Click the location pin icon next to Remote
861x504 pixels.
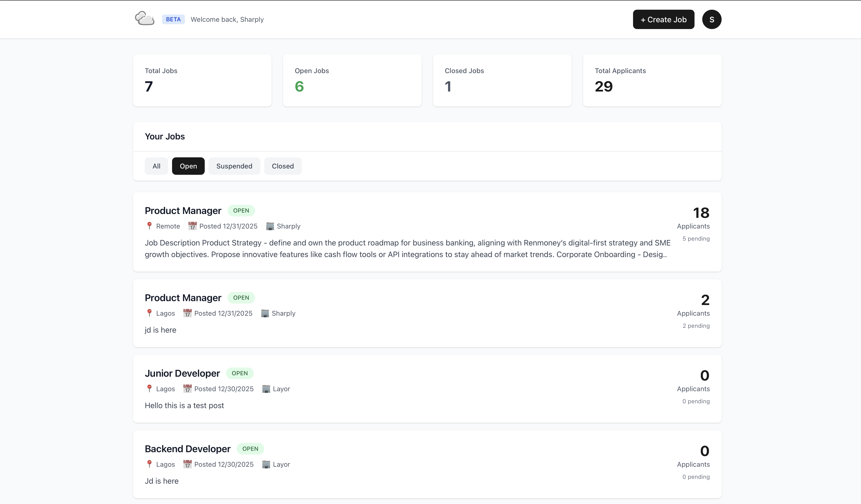tap(149, 226)
